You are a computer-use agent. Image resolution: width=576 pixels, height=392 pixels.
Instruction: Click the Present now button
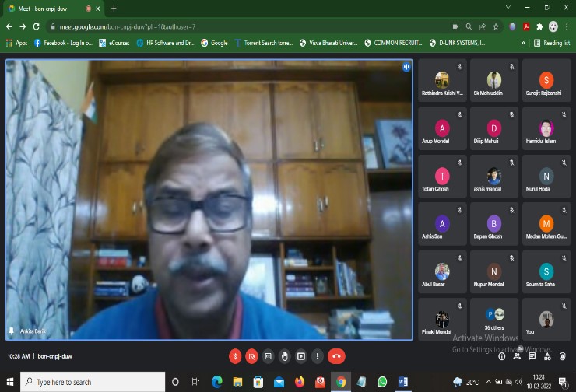pyautogui.click(x=301, y=356)
